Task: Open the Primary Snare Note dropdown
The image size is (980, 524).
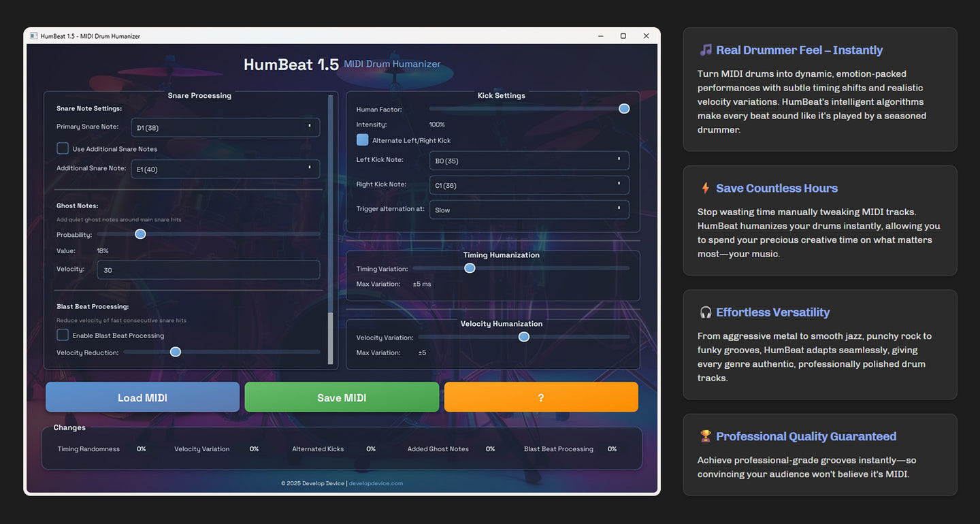Action: point(225,127)
